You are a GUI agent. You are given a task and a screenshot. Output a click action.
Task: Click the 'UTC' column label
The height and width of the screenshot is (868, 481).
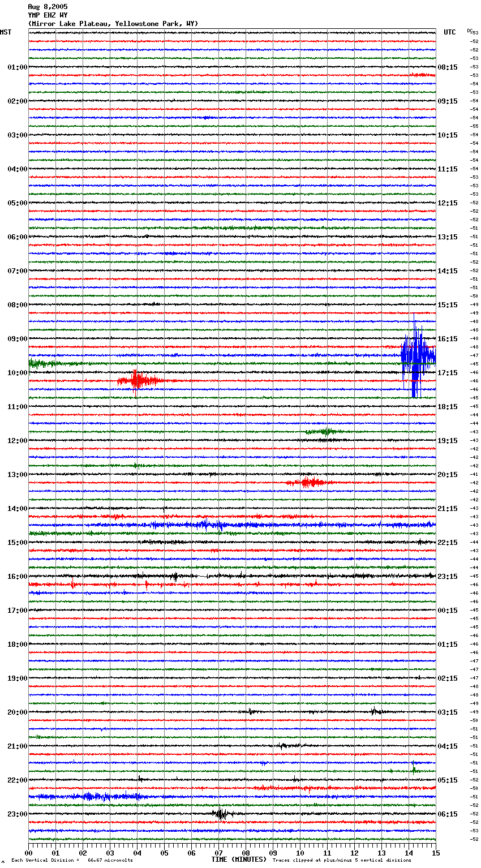tap(449, 32)
